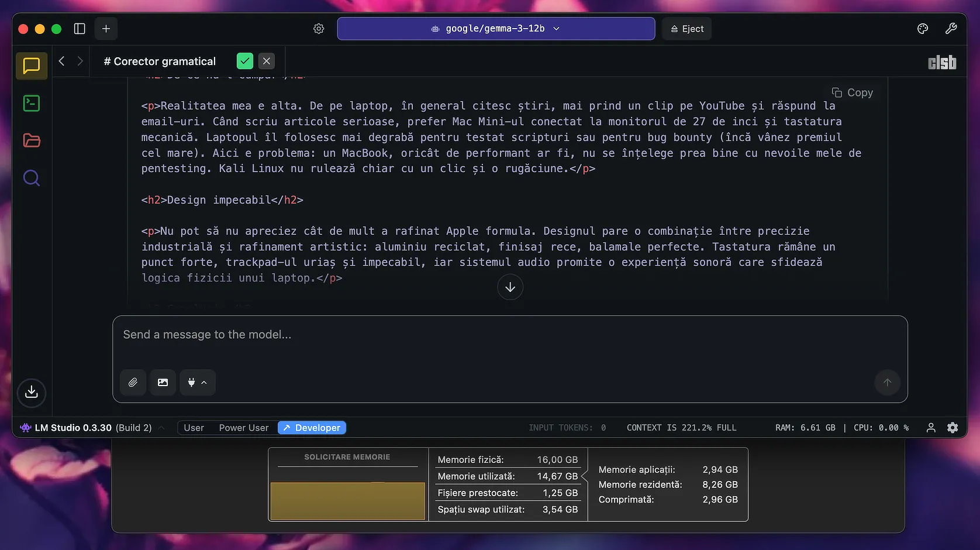Confirm the chat title rename with checkmark

point(245,61)
